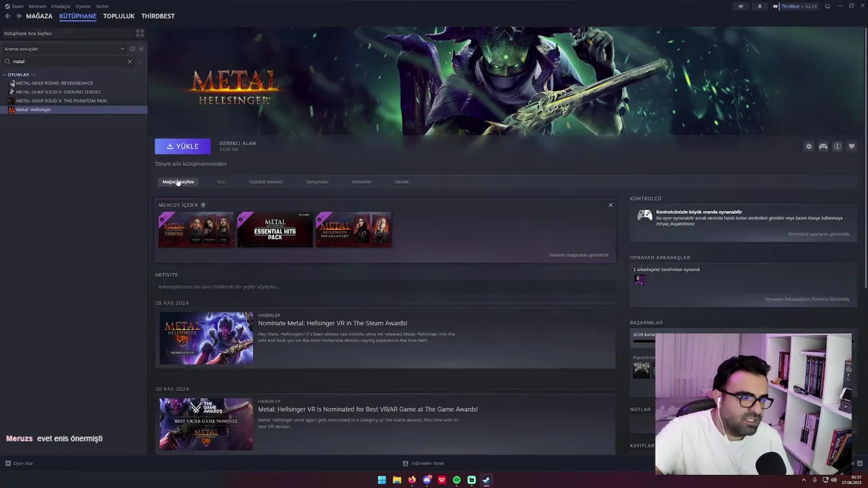Open the Oyunlar menu

83,6
